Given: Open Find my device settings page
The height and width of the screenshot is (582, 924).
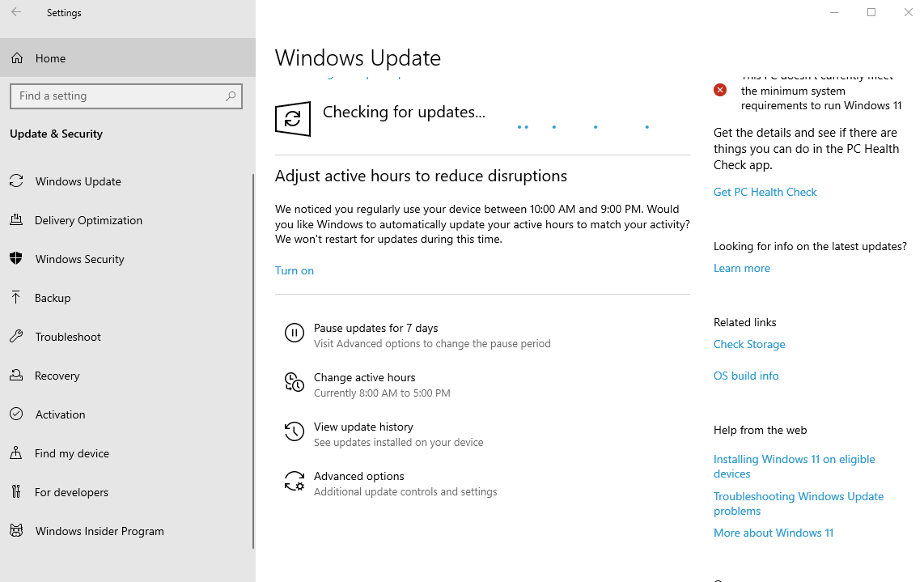Looking at the screenshot, I should [72, 453].
